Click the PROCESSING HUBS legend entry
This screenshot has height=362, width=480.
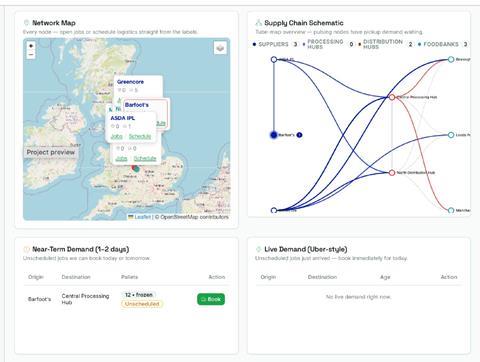[x=328, y=44]
